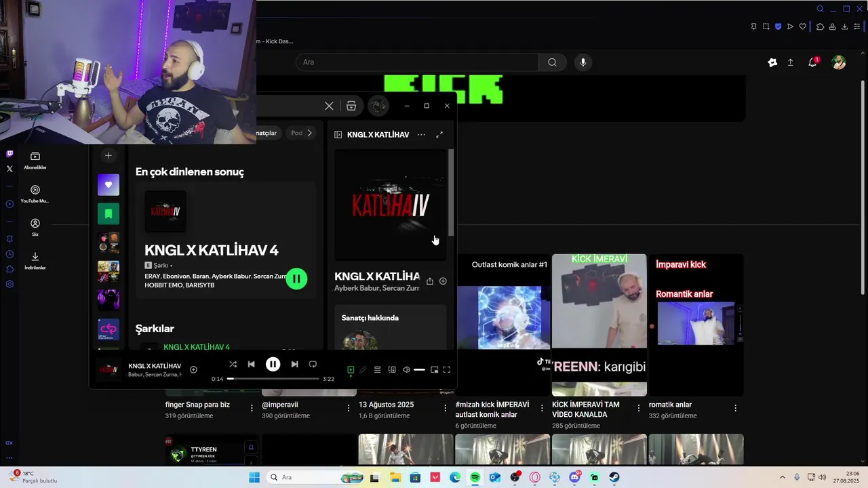Click KNGL X KATLİHAV 4 song row under Şarkılar
The width and height of the screenshot is (868, 488).
(x=226, y=347)
